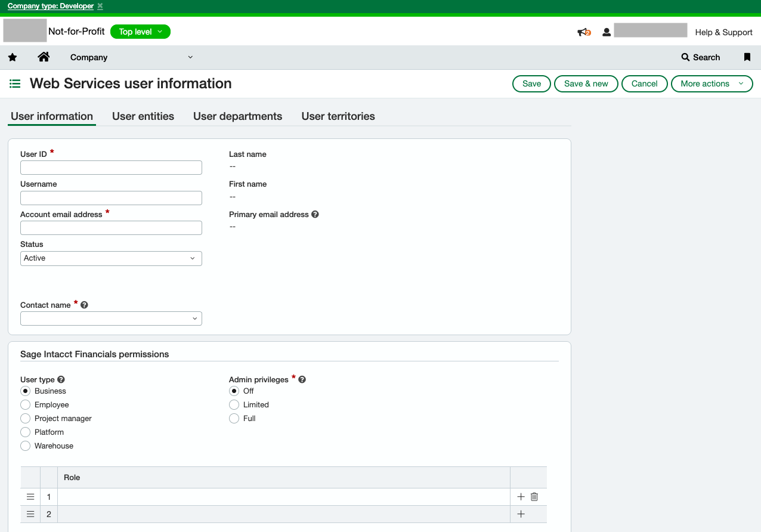
Task: Click drag handle for role row 2
Action: pos(30,514)
